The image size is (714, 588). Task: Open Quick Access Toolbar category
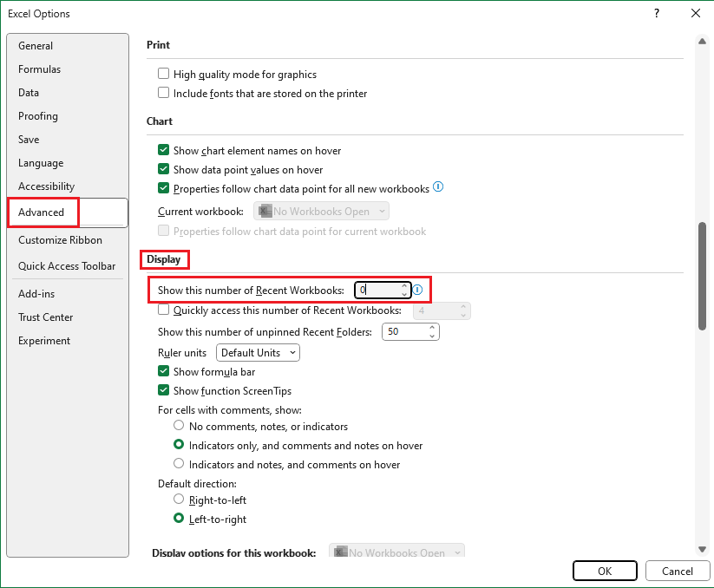[x=67, y=266]
